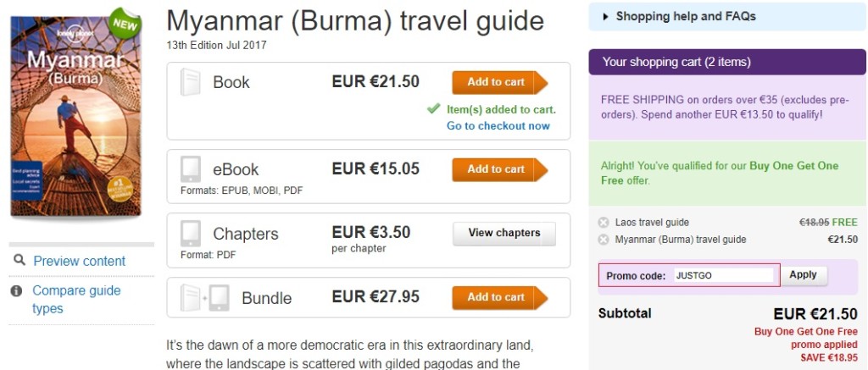This screenshot has height=370, width=868.
Task: Remove Myanmar (Burma) travel guide from cart
Action: point(604,240)
